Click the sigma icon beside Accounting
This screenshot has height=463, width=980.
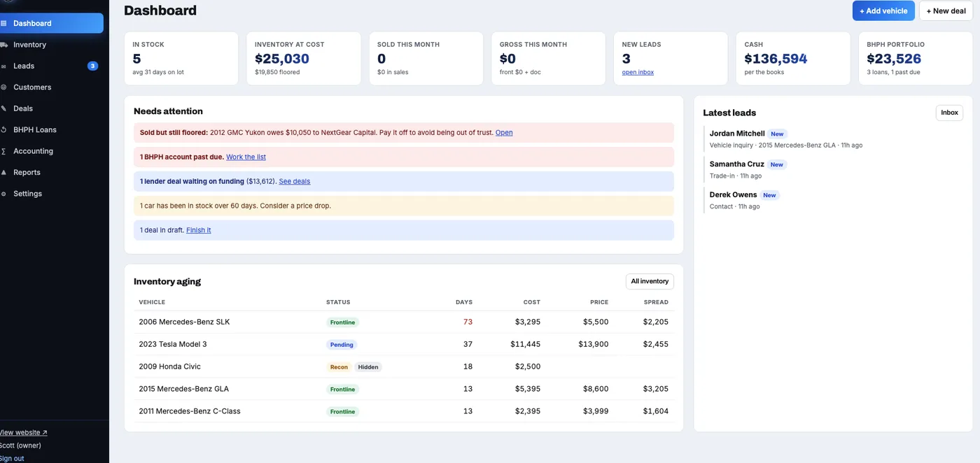point(3,151)
